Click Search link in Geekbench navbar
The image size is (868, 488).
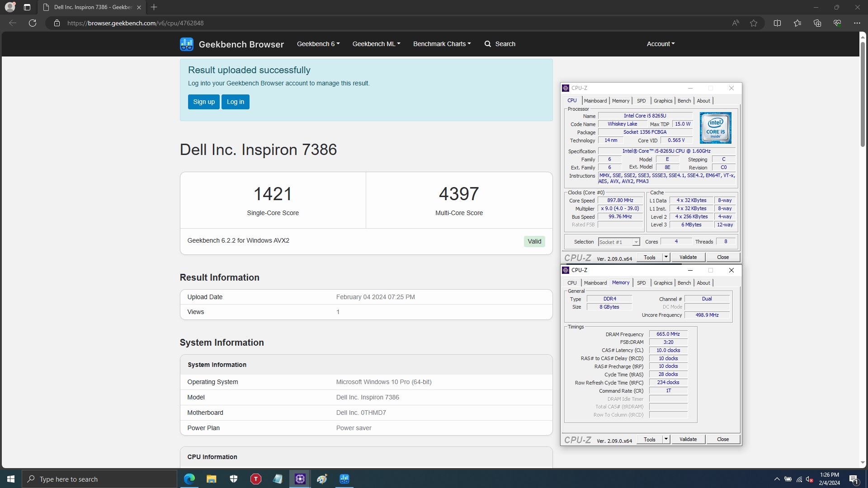click(x=505, y=44)
